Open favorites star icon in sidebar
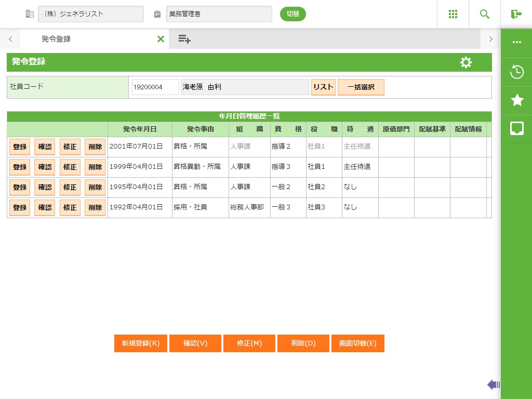 point(517,100)
